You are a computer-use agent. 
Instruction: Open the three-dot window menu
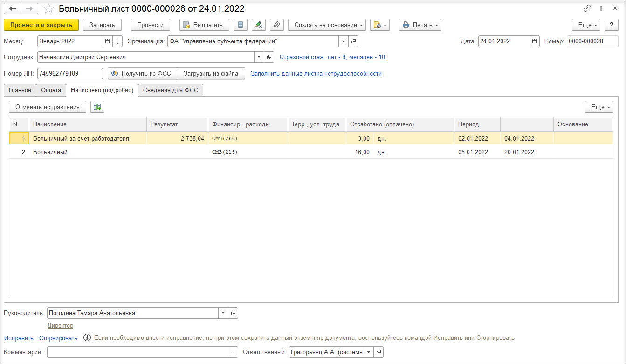(602, 8)
